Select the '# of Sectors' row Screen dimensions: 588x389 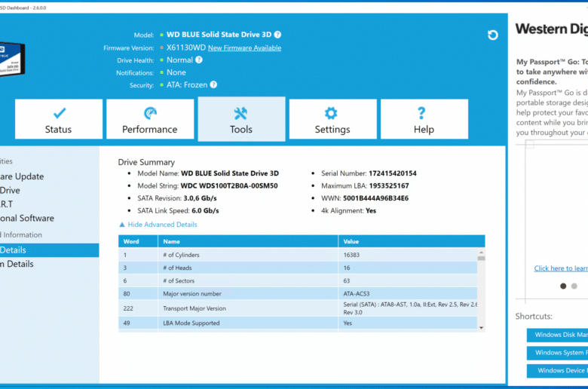point(298,280)
